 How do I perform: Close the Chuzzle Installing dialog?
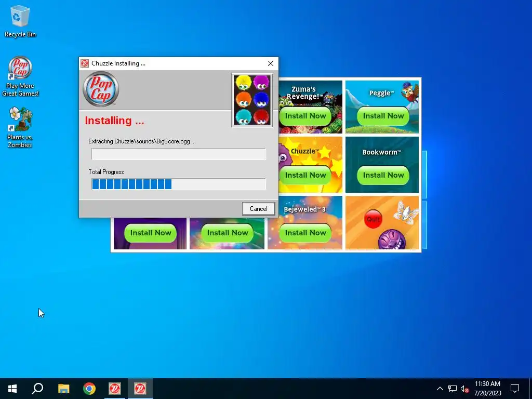270,63
